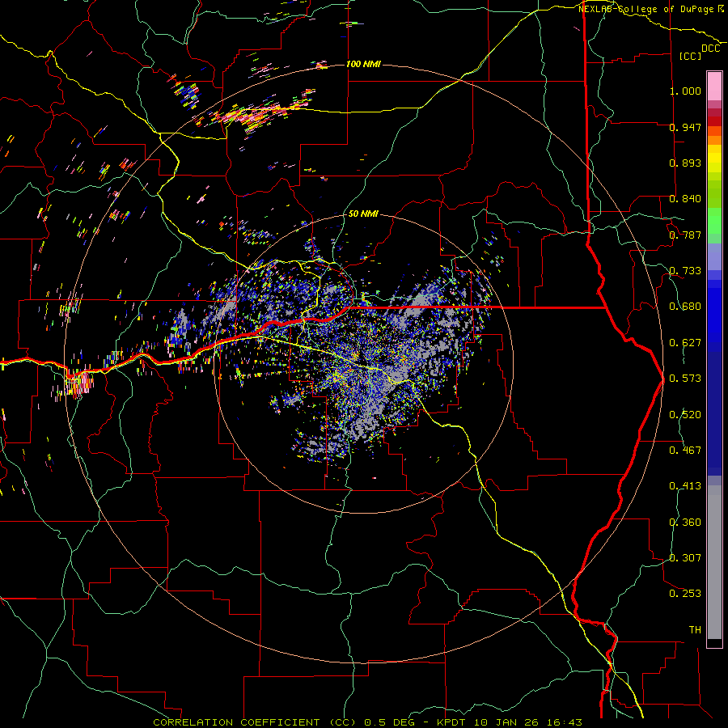Screen dimensions: 728x728
Task: Click the 0.573 color scale value
Action: tap(685, 379)
